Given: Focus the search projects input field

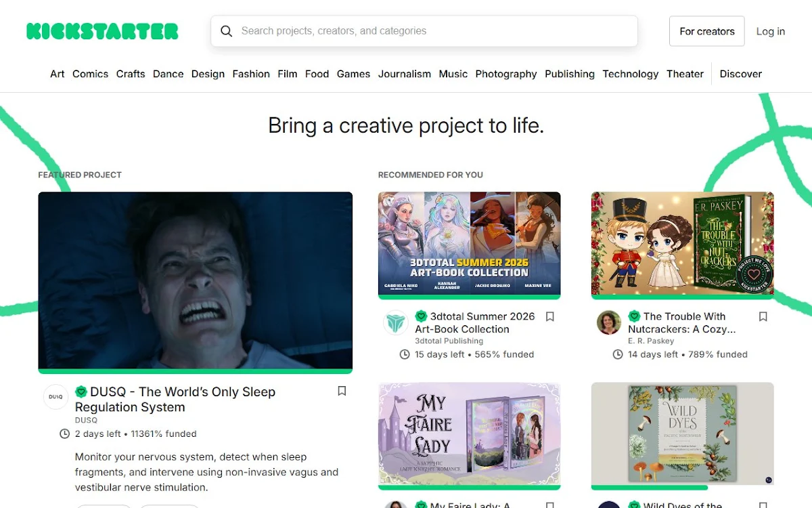Looking at the screenshot, I should point(424,31).
